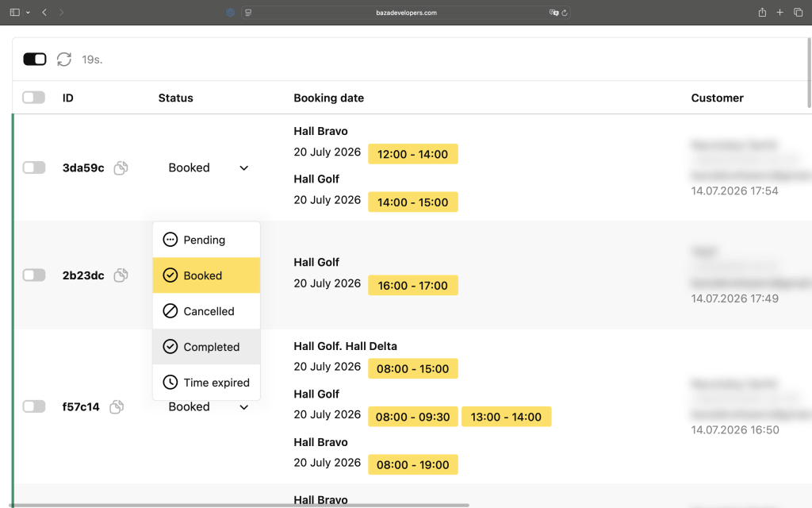This screenshot has height=508, width=812.
Task: Expand sidebar options chevron in Safari toolbar
Action: coord(28,13)
